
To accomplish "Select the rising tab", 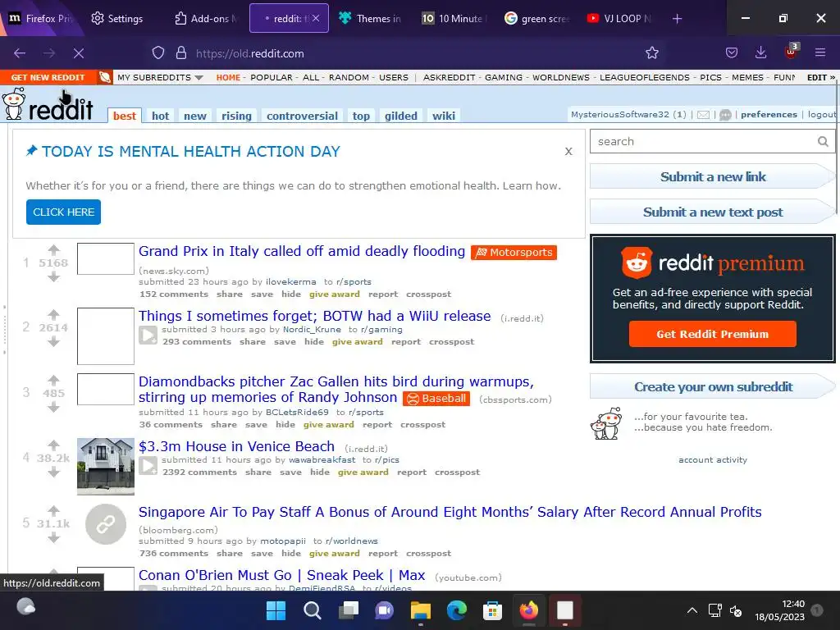I will click(236, 116).
